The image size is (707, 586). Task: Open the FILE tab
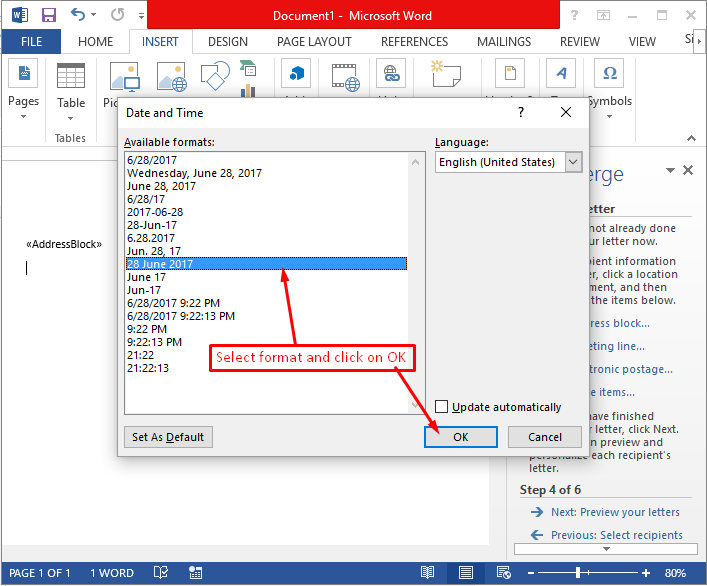pyautogui.click(x=31, y=41)
